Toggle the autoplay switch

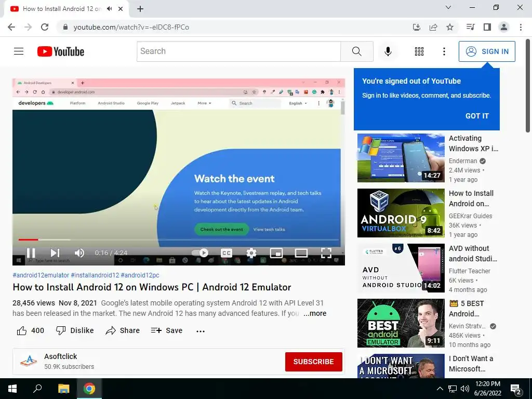200,253
